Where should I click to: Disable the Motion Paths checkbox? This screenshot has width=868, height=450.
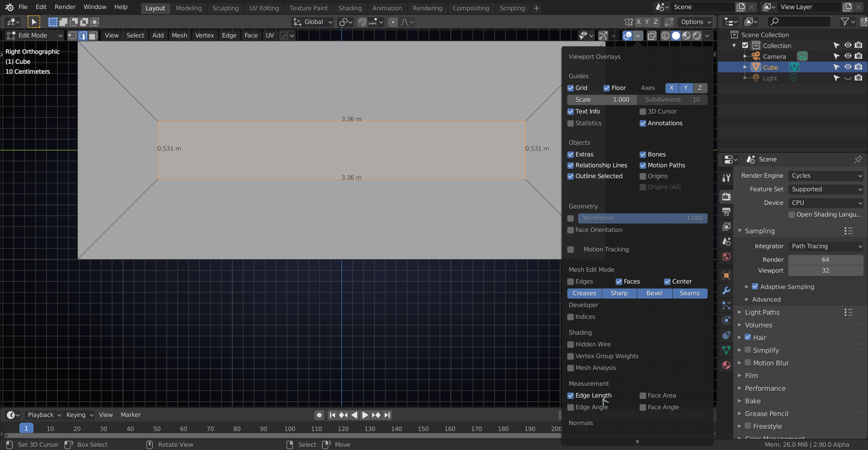[x=642, y=166]
